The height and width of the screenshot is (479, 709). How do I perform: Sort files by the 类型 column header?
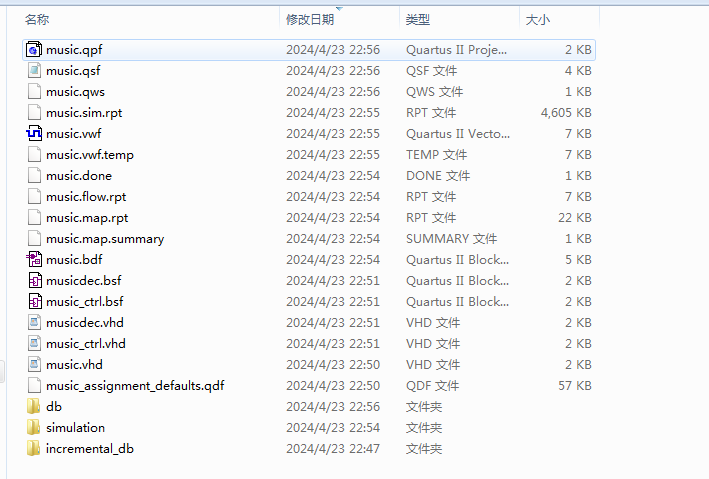click(x=418, y=19)
